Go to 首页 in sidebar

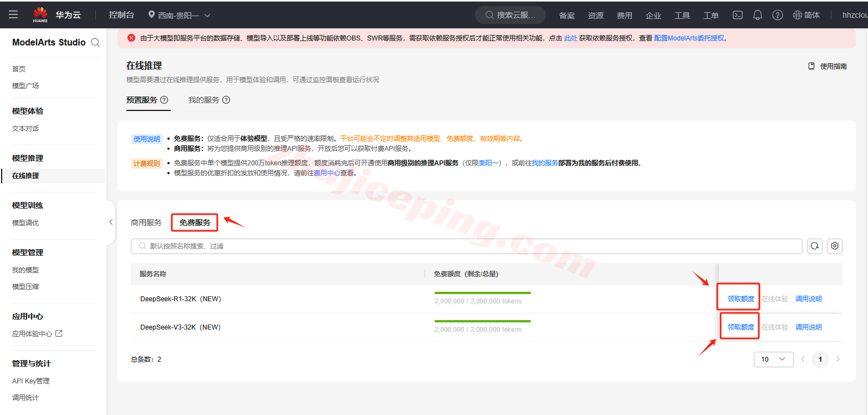(19, 69)
